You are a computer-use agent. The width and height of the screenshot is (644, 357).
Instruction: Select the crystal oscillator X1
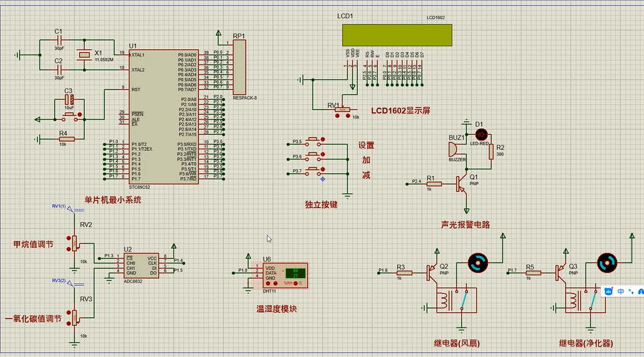click(x=85, y=56)
